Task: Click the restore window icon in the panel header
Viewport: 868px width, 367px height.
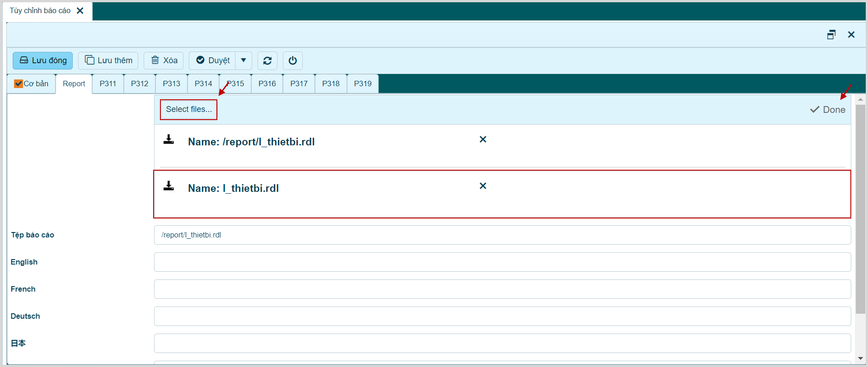Action: 831,35
